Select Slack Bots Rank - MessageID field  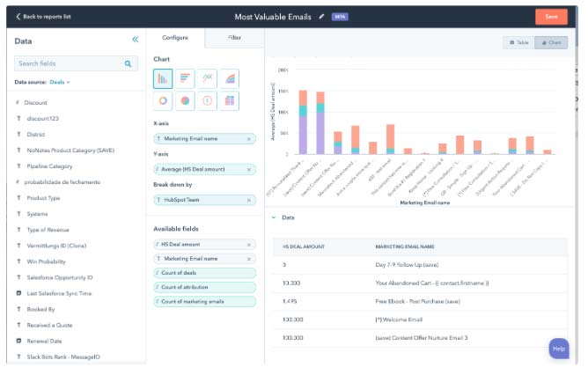(63, 357)
